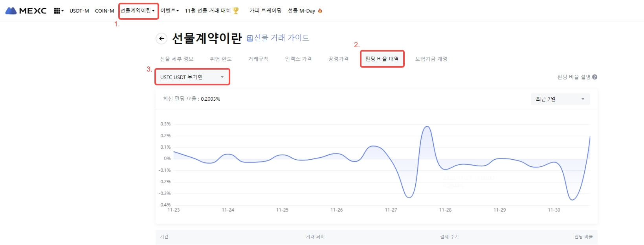644x245 pixels.
Task: Open the 카피 트레이딩 link
Action: 265,11
